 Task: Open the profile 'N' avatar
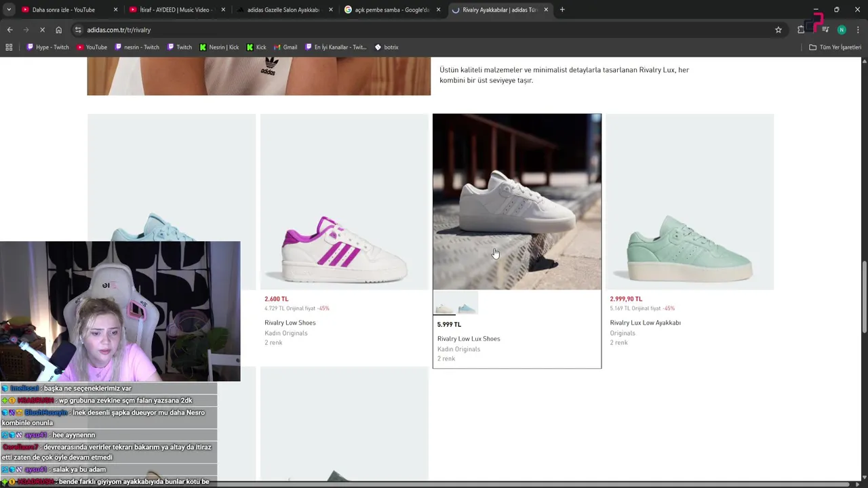(842, 30)
